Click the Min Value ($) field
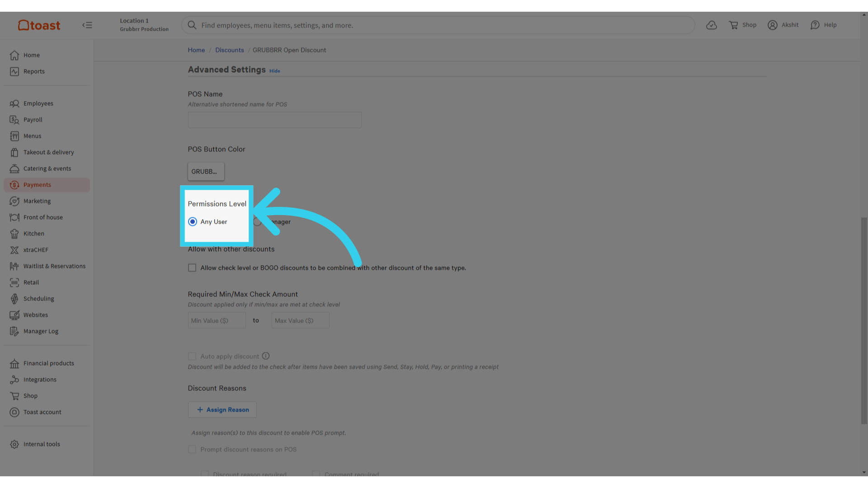Viewport: 868px width, 488px height. pos(217,321)
